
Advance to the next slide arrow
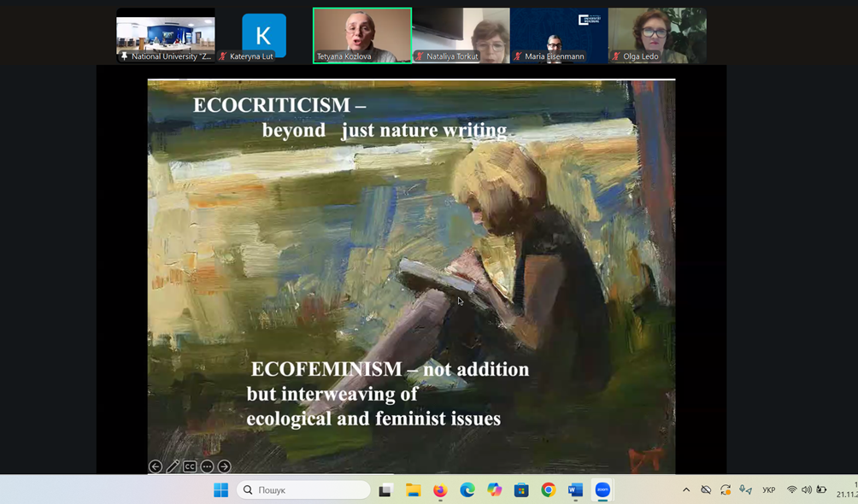[x=224, y=466]
